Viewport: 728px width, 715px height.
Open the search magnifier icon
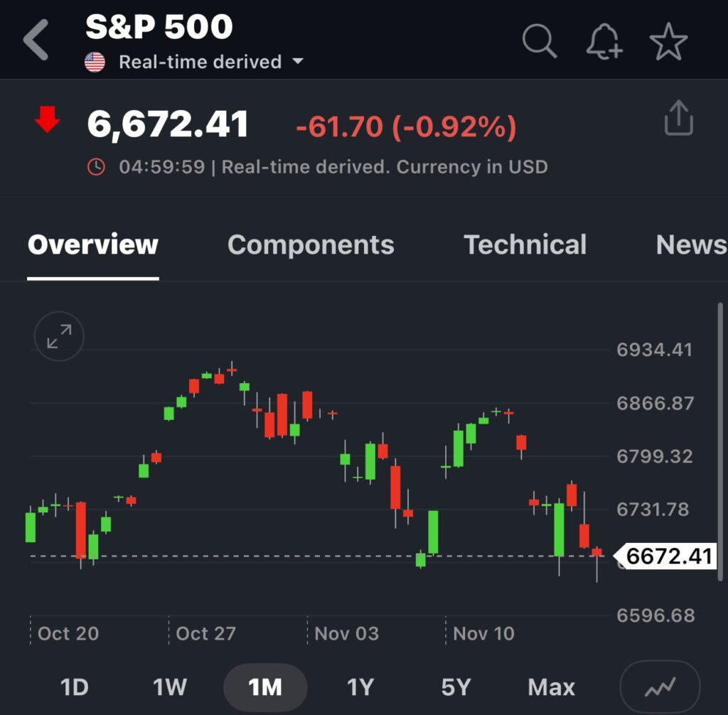pos(539,41)
